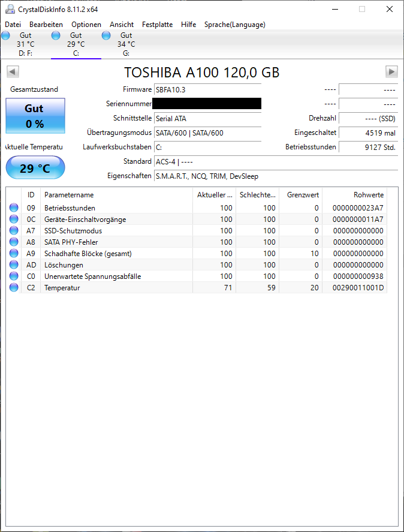The image size is (404, 532).
Task: Select the Unerwartete Spannungsabfälle row
Action: (x=197, y=276)
